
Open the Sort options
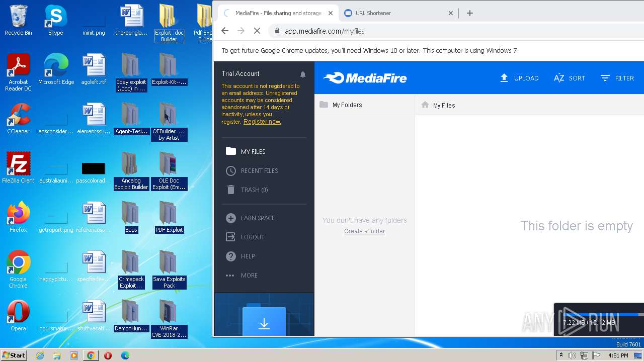(570, 78)
